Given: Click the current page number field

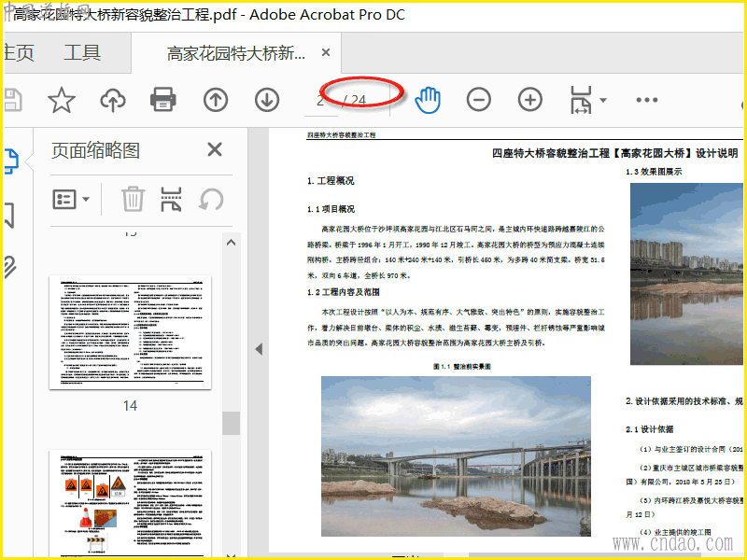Looking at the screenshot, I should pos(321,101).
